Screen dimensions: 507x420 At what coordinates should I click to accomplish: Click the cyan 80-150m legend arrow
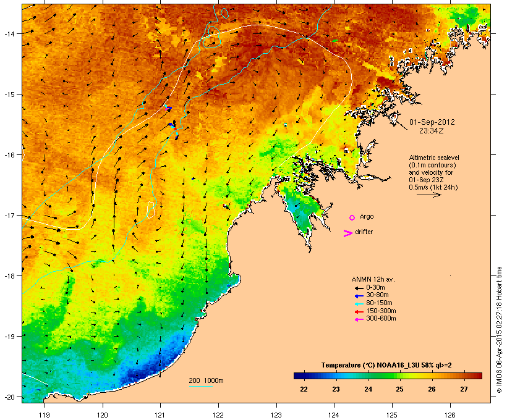point(359,304)
